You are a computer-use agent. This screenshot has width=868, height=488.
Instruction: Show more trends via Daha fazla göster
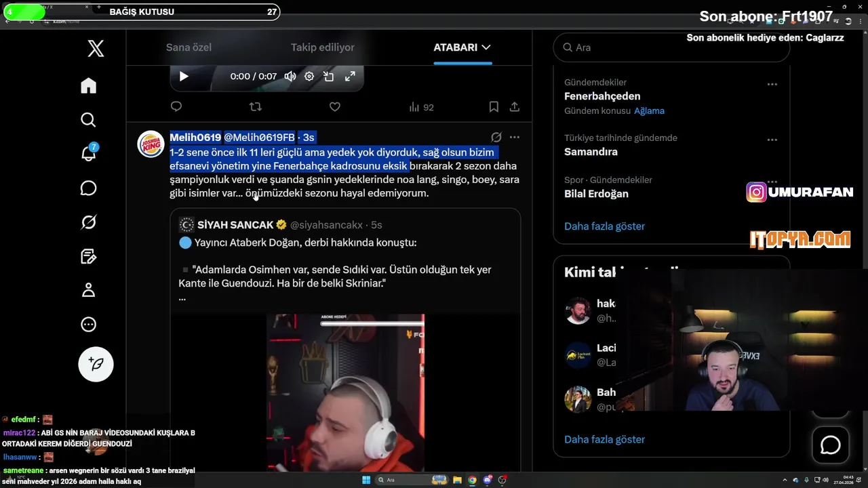(x=604, y=226)
